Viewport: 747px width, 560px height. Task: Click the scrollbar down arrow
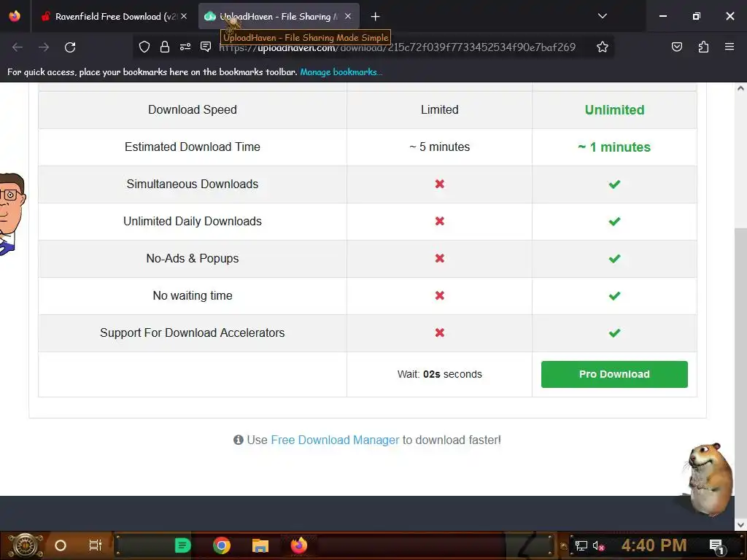740,525
